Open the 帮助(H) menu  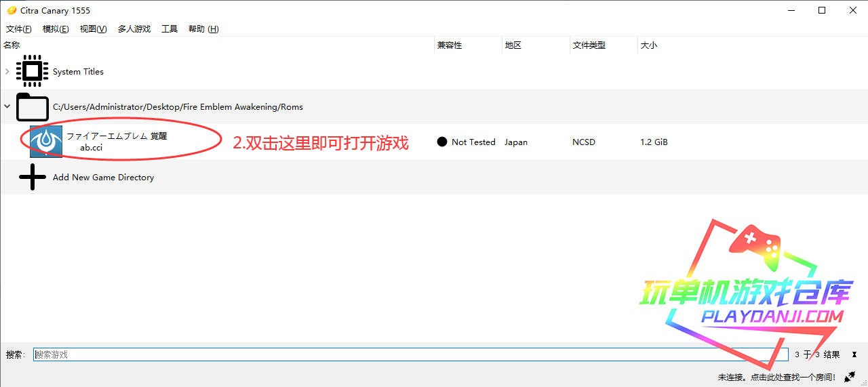click(203, 29)
